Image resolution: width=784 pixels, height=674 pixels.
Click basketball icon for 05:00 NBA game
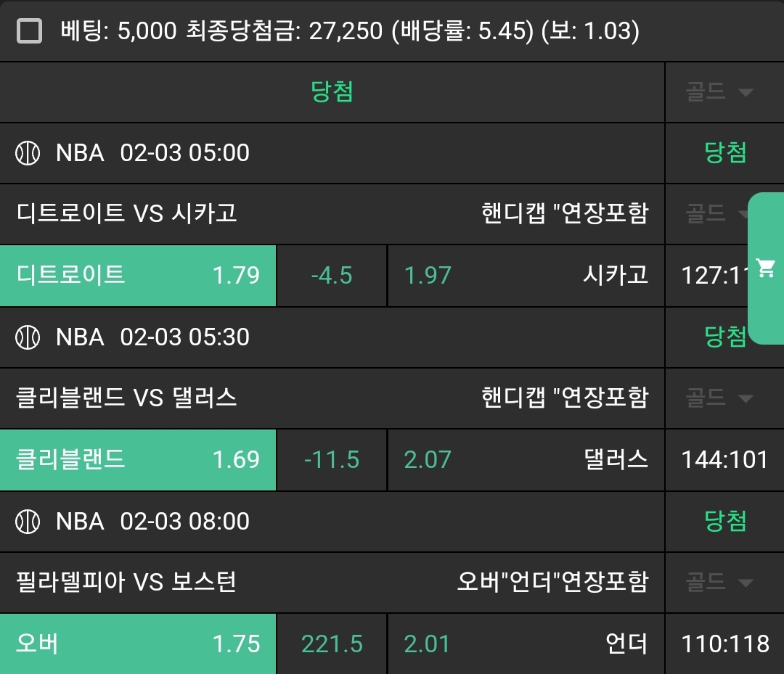tap(28, 153)
